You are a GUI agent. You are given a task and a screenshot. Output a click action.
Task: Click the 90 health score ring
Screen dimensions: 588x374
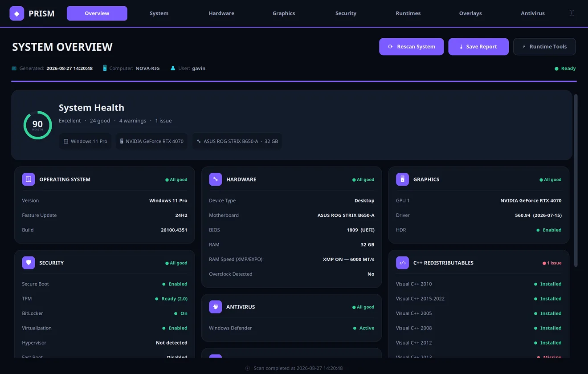point(38,125)
